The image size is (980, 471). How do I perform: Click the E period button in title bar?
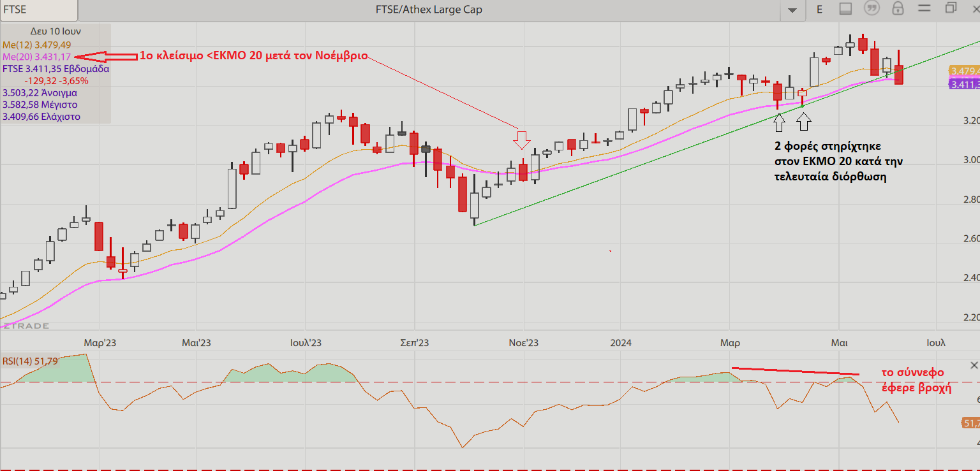819,10
